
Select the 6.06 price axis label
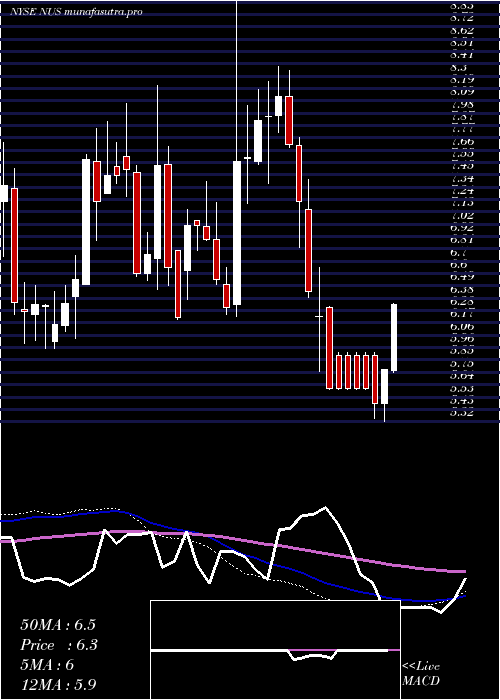[x=462, y=327]
